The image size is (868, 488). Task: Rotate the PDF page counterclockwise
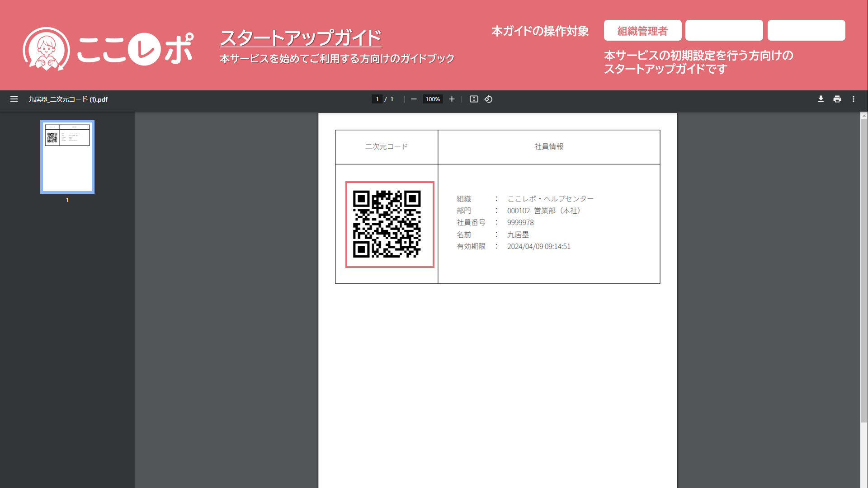click(x=488, y=99)
